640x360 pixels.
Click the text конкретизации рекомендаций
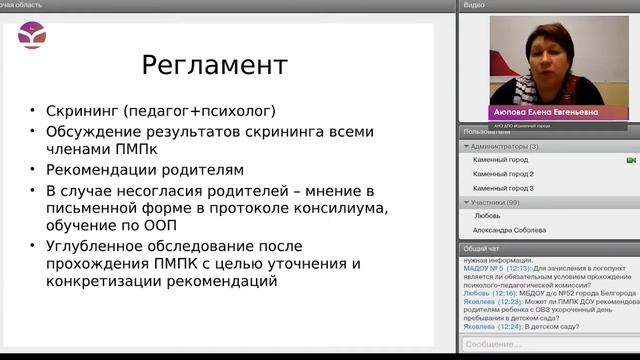point(162,281)
